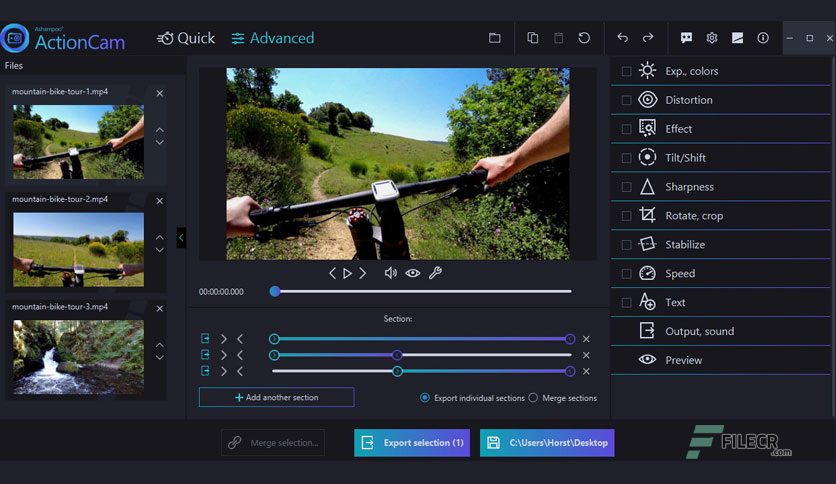
Task: Open the feedback speech bubble icon
Action: click(686, 38)
